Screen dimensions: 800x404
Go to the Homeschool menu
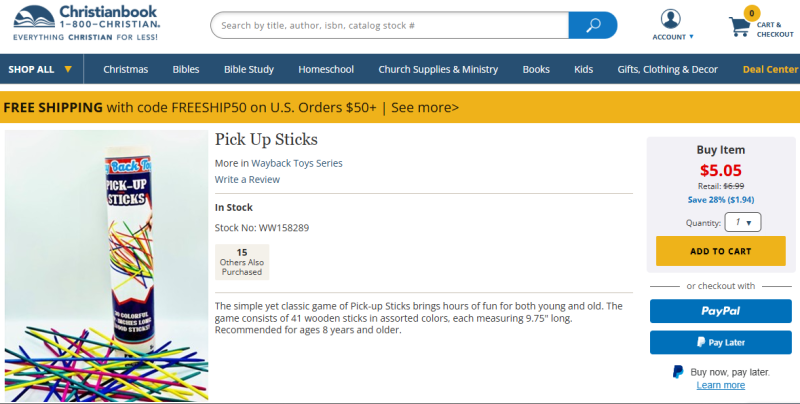point(326,69)
